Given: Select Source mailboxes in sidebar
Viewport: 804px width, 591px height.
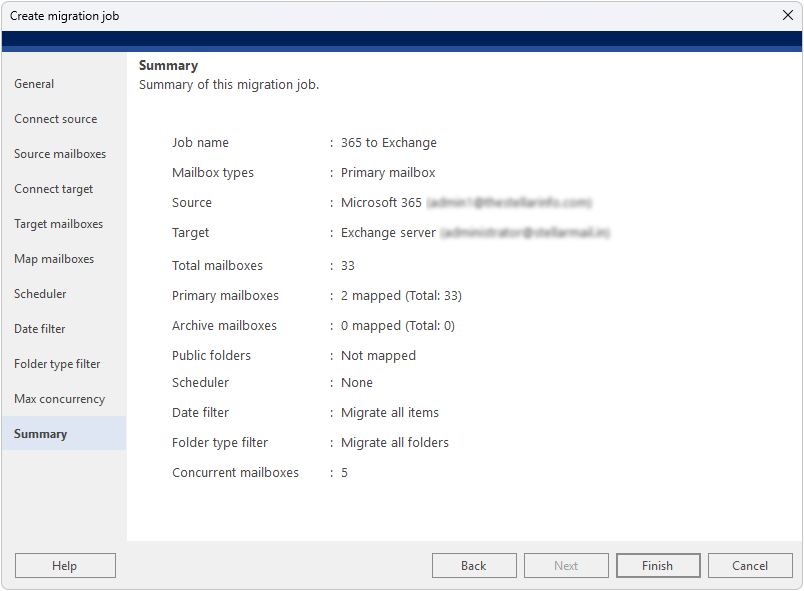Looking at the screenshot, I should pyautogui.click(x=60, y=154).
